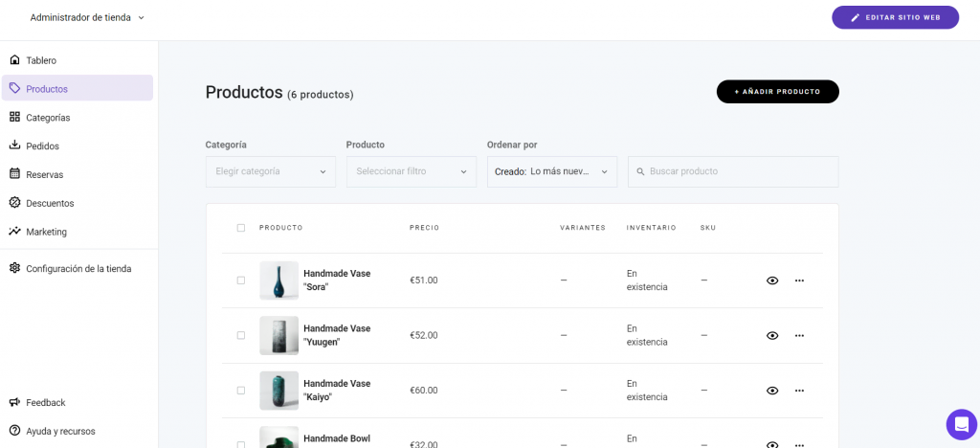Open Ayuda y recursos in sidebar
The image size is (980, 448).
(59, 431)
